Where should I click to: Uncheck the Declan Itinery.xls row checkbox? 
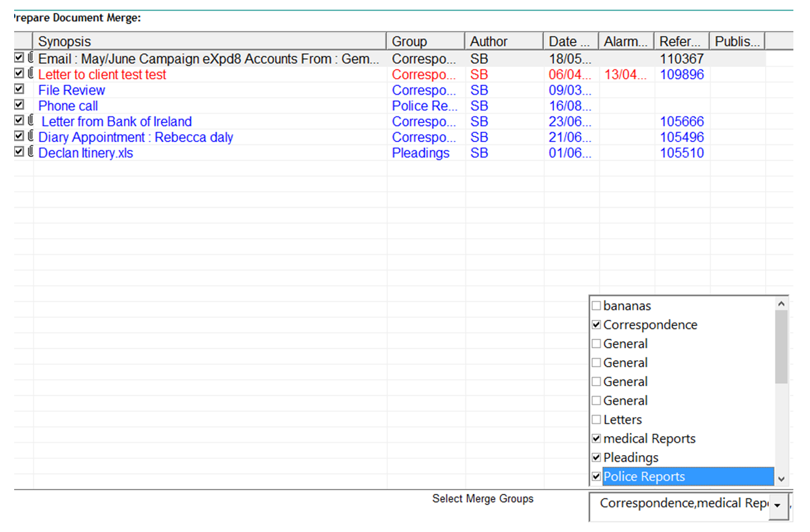coord(19,152)
